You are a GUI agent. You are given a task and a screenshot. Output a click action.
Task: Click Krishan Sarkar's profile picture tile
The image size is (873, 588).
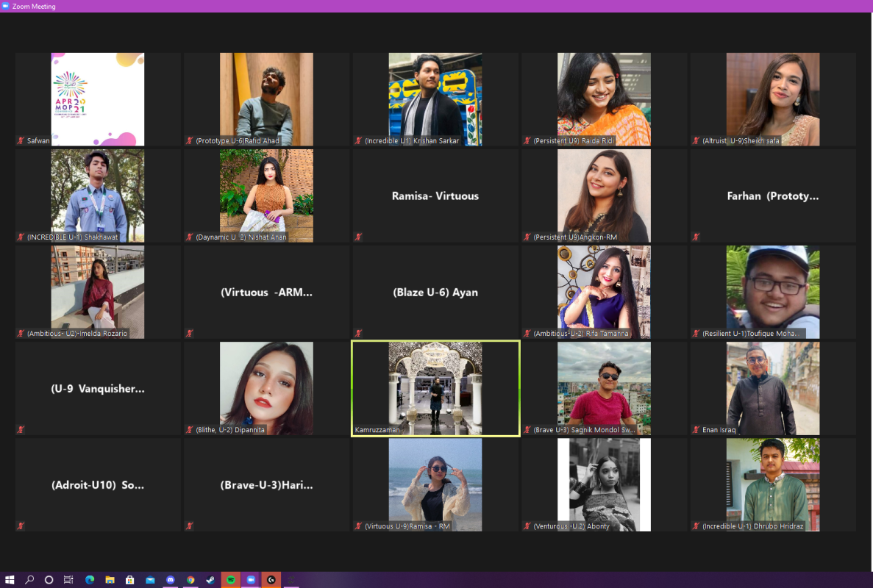click(x=435, y=99)
